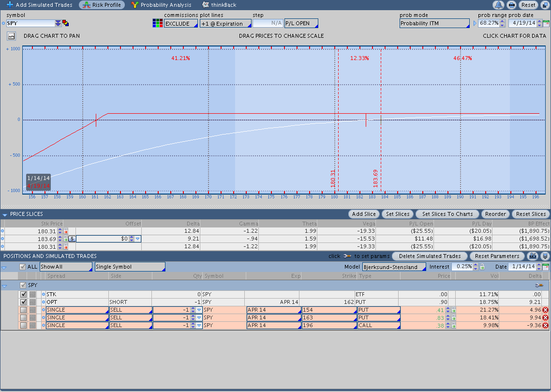Click Reset Slices button
This screenshot has width=551, height=392.
pos(531,214)
